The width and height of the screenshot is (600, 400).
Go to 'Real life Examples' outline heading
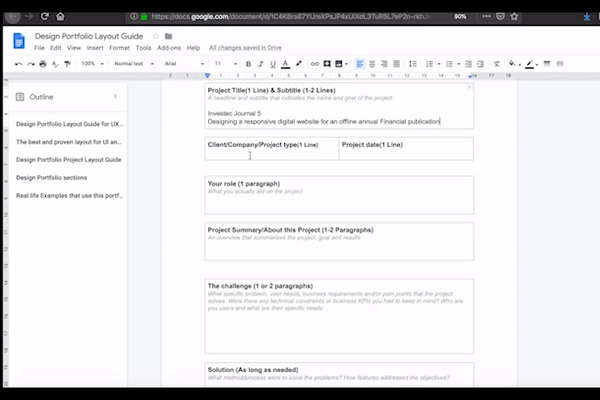pyautogui.click(x=68, y=195)
